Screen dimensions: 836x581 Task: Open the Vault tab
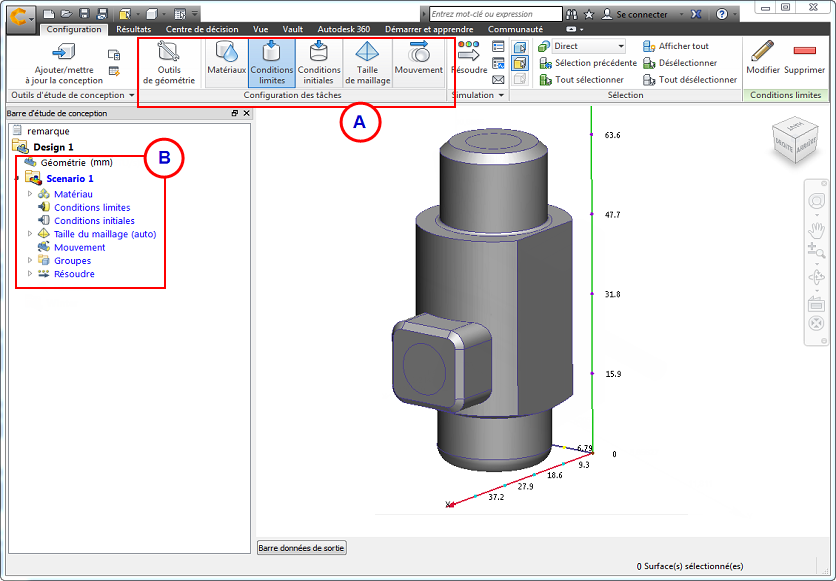click(x=293, y=29)
